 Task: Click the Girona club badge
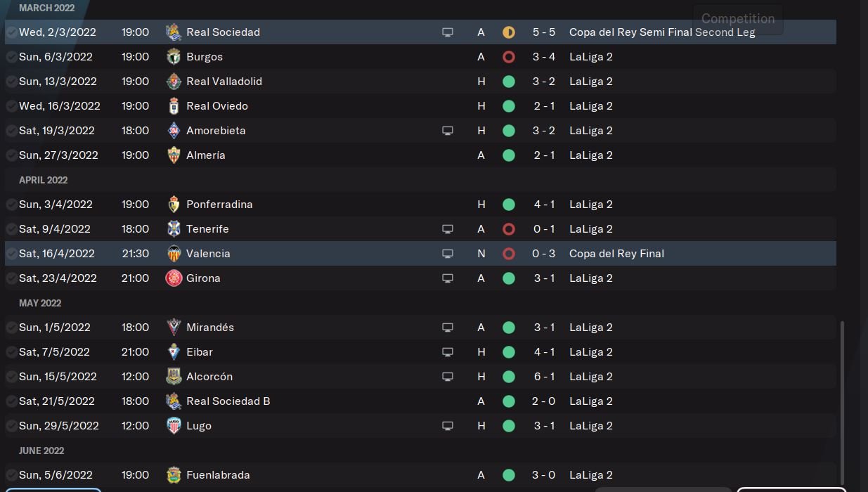click(x=174, y=278)
